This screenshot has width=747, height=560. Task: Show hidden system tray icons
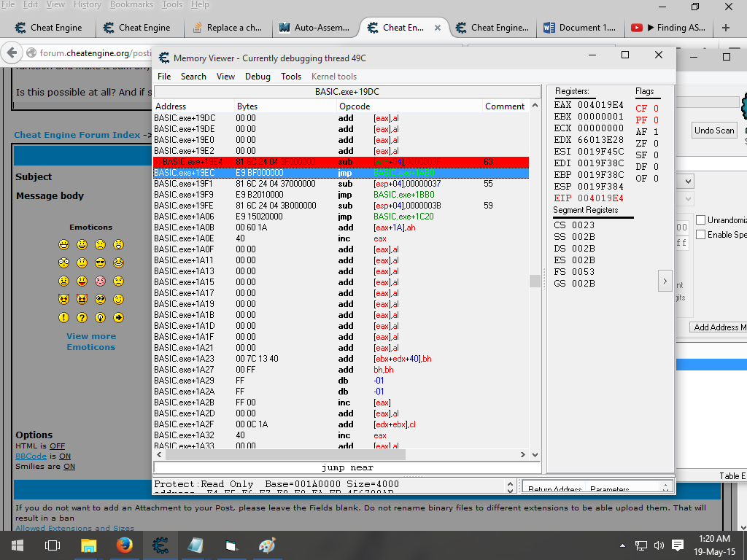click(x=622, y=545)
